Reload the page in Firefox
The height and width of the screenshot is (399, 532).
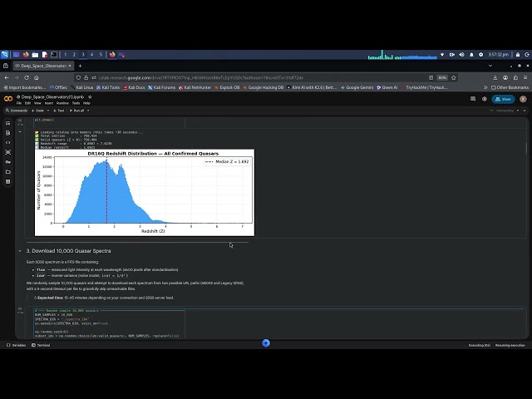coord(27,77)
